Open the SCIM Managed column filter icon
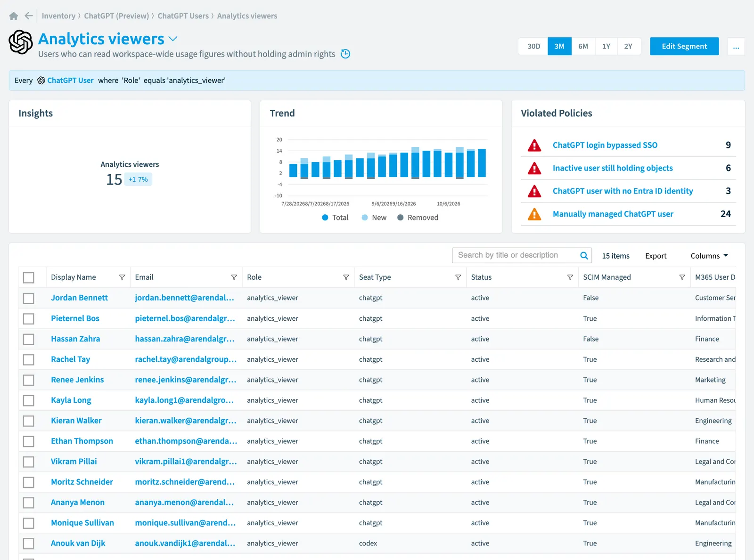This screenshot has width=754, height=560. point(682,277)
